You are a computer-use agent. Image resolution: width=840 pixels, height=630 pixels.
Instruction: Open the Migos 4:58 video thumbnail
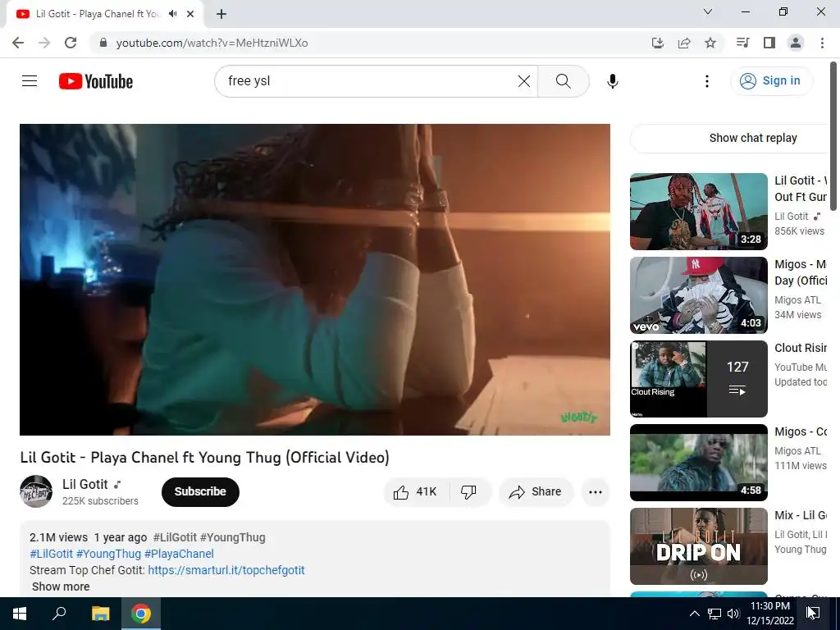point(699,463)
